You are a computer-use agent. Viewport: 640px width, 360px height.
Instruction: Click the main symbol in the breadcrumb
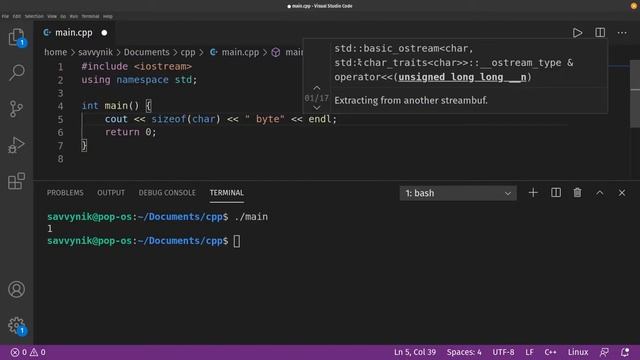pos(288,52)
